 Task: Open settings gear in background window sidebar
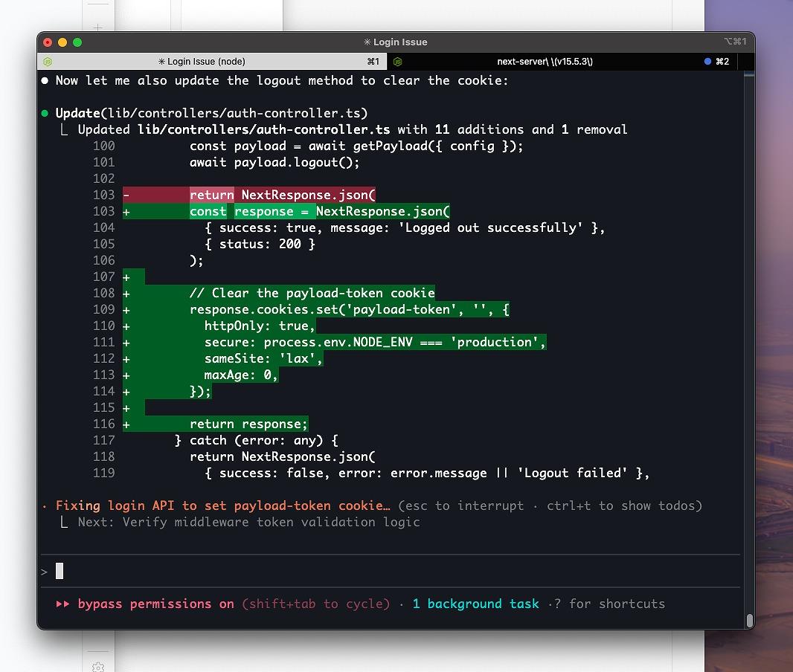97,667
